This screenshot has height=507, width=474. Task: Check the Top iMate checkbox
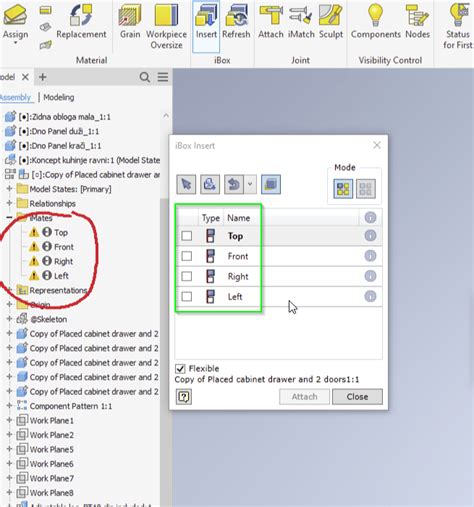click(187, 236)
